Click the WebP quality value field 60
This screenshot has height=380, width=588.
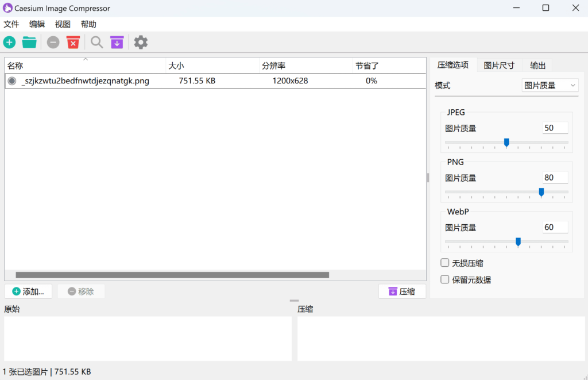555,227
